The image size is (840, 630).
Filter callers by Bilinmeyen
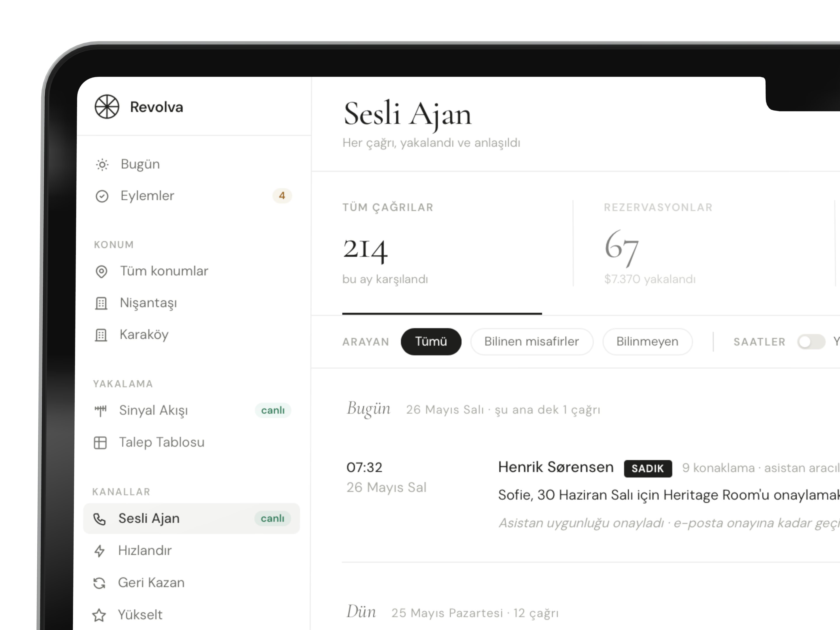[647, 341]
